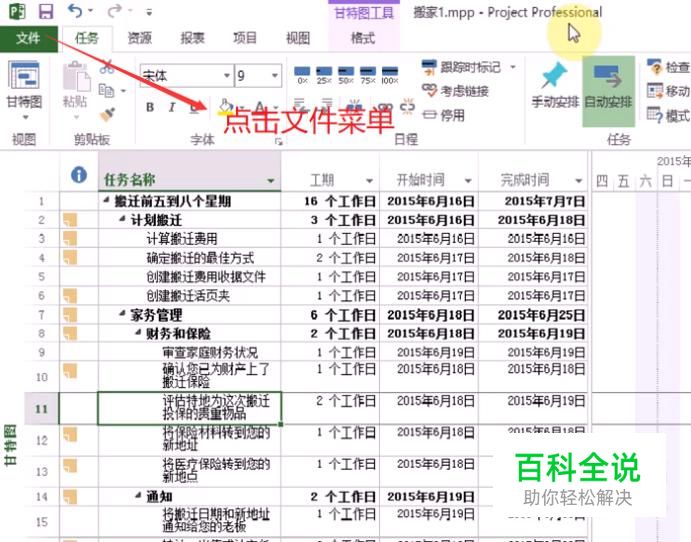Open Duration column filter dropdown
The height and width of the screenshot is (542, 691).
tap(369, 181)
